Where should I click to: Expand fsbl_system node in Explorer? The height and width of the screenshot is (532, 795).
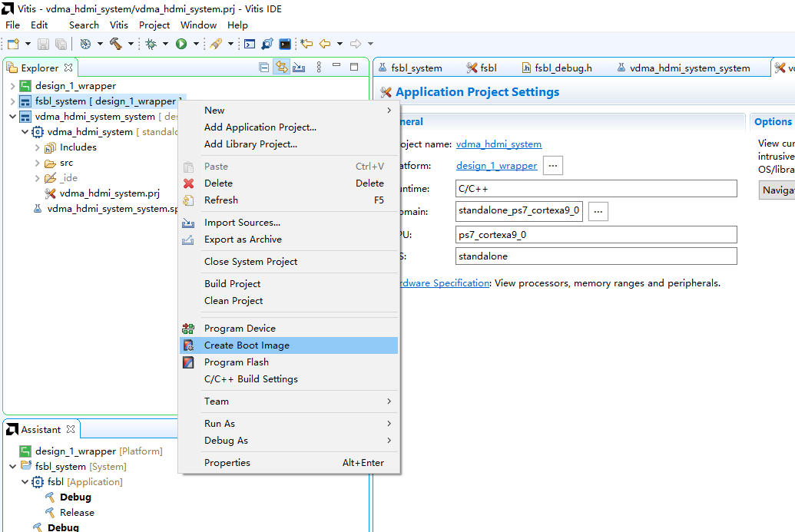[13, 101]
